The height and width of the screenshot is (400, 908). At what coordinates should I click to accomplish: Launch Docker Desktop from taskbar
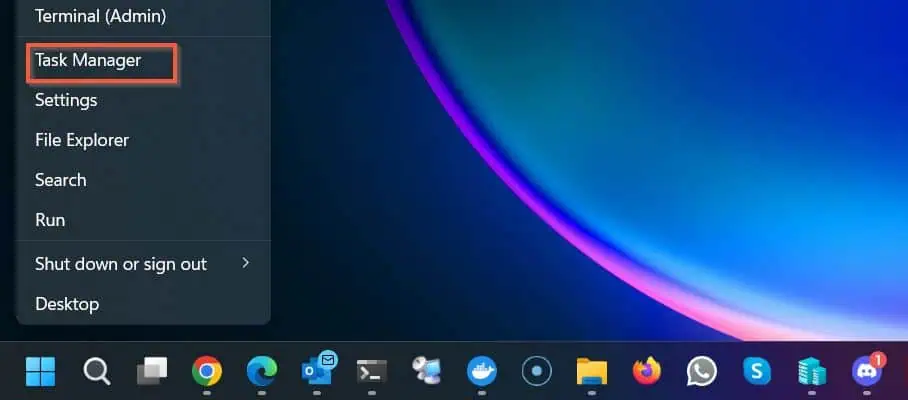point(482,371)
